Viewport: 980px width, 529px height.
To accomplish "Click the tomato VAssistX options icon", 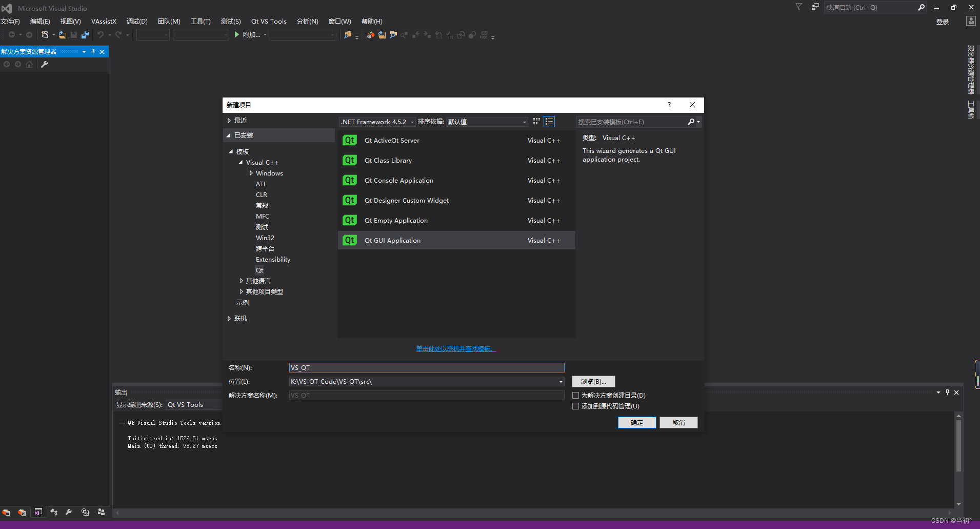I will pyautogui.click(x=370, y=35).
